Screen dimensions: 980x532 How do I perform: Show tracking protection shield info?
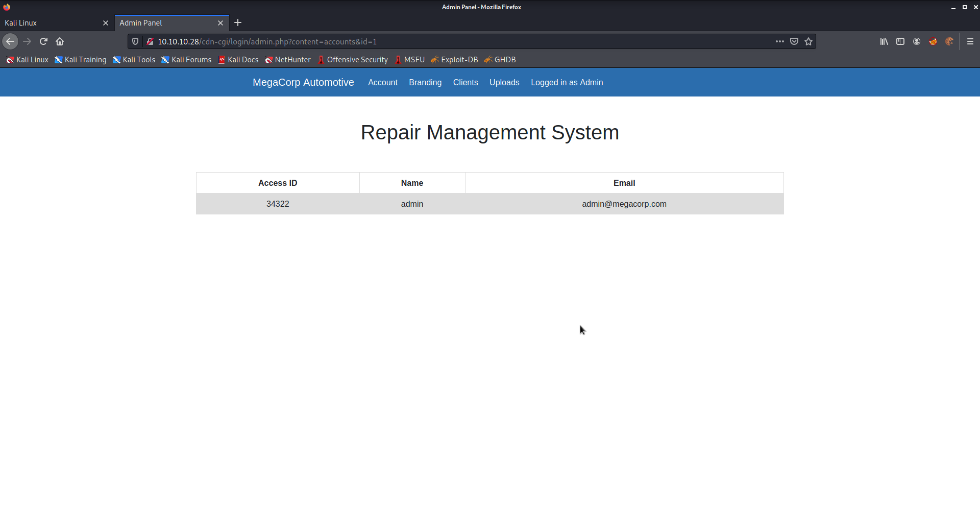click(135, 41)
